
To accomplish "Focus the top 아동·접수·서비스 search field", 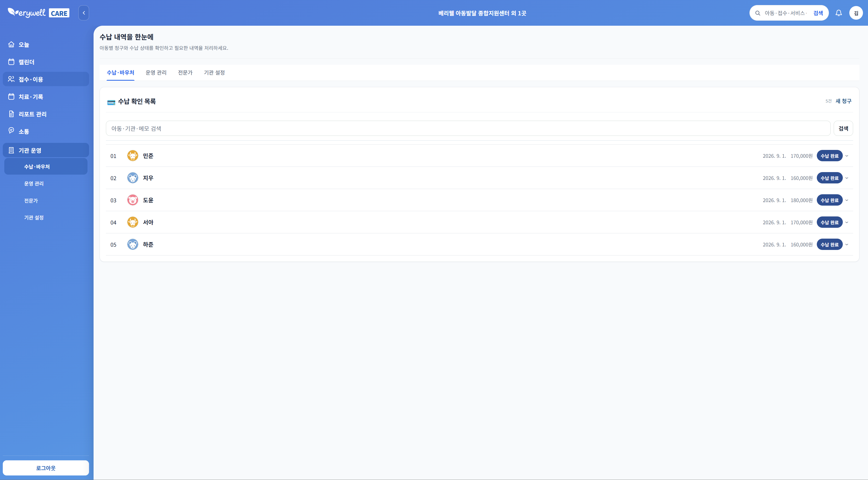I will pos(786,13).
